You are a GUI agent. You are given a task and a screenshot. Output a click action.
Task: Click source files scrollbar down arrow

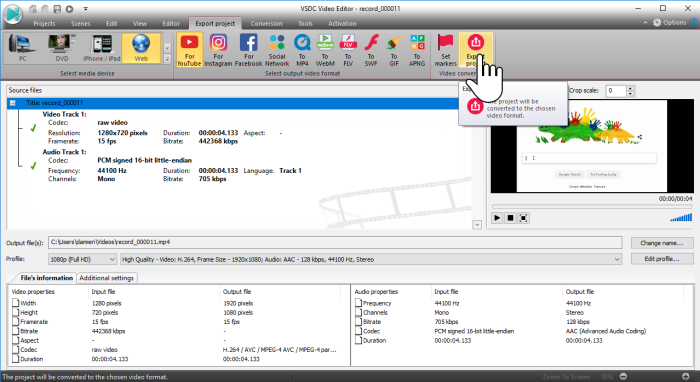477,224
